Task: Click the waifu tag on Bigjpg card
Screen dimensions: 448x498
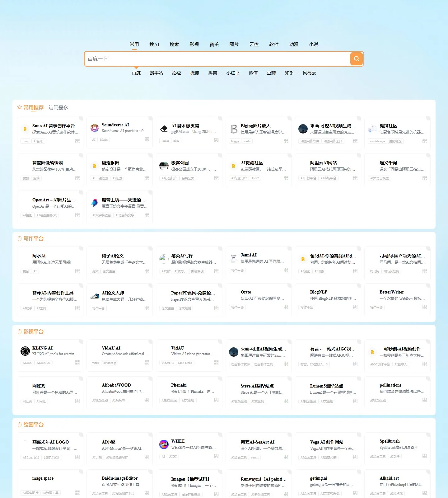Action: 247,141
